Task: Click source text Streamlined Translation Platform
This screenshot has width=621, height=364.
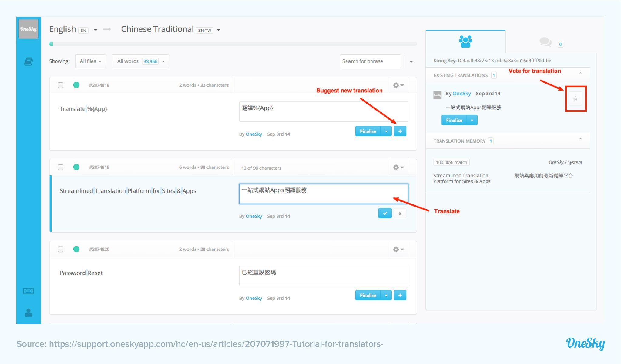Action: coord(128,191)
